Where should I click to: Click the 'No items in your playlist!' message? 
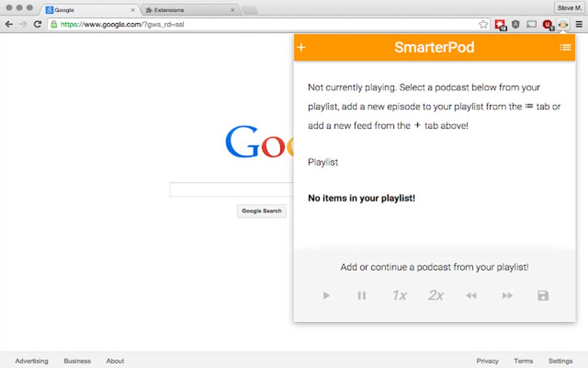(361, 198)
